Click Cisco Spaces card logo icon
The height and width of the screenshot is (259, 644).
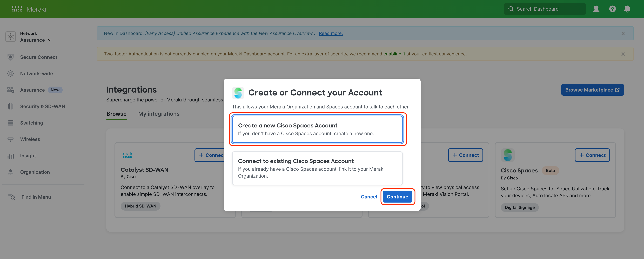[x=507, y=155]
